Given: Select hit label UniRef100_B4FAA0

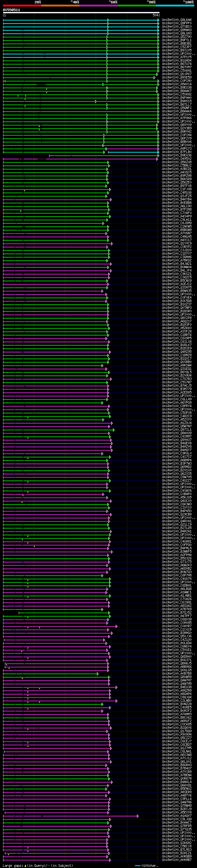Looking at the screenshot, I should point(177,98).
